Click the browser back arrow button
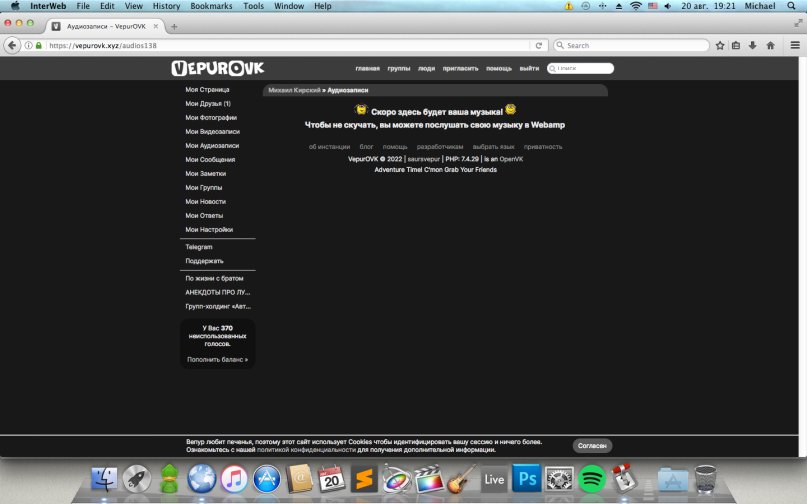The height and width of the screenshot is (504, 807). click(12, 45)
